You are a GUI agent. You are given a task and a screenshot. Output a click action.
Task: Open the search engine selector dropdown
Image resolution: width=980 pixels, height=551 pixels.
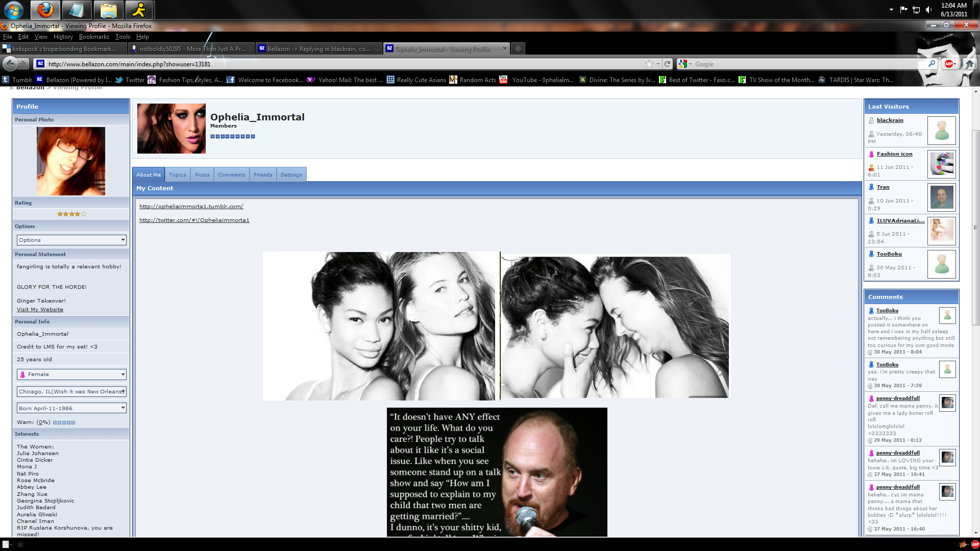[x=685, y=64]
